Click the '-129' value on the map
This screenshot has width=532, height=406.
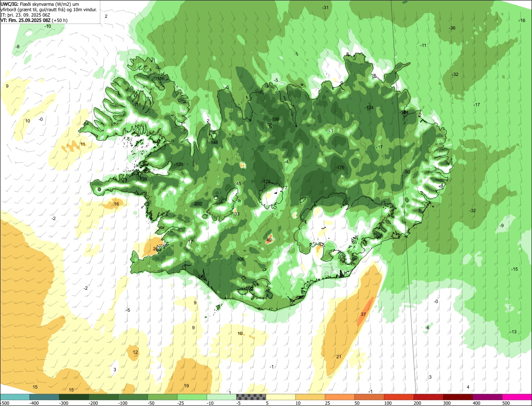coord(179,164)
